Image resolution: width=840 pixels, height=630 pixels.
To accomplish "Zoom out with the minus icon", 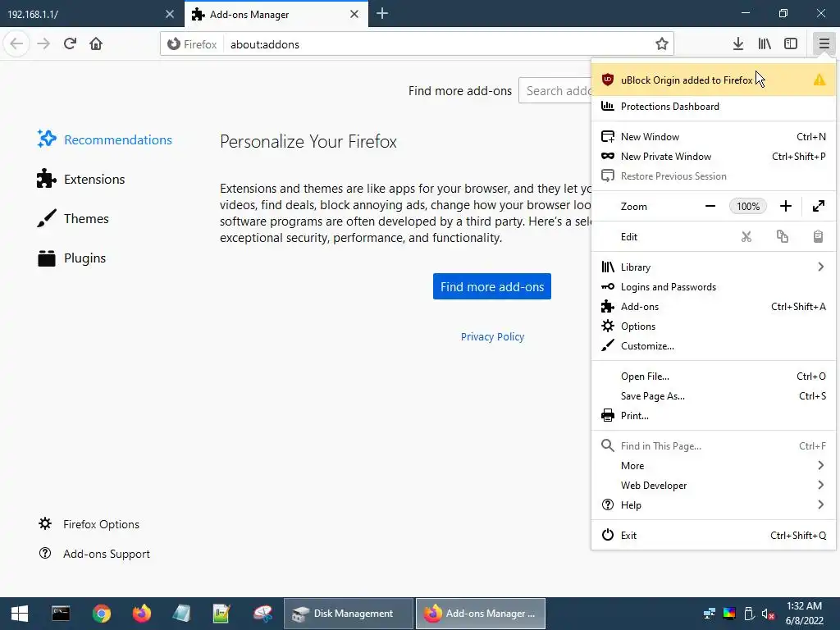I will (x=710, y=206).
